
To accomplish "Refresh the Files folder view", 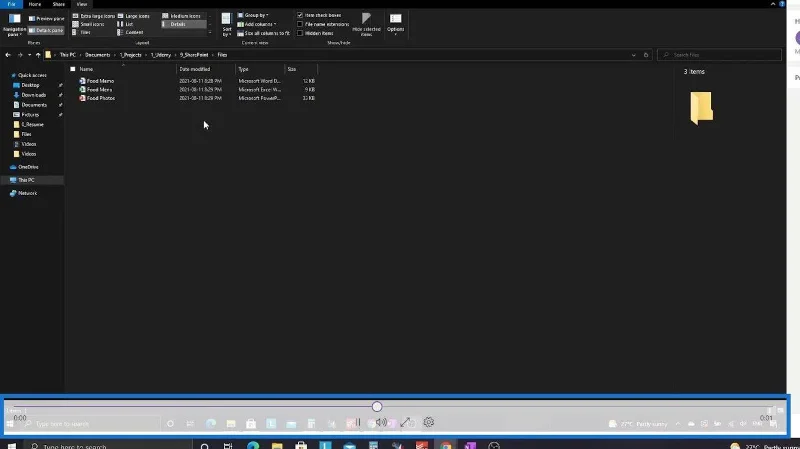I will pos(646,55).
